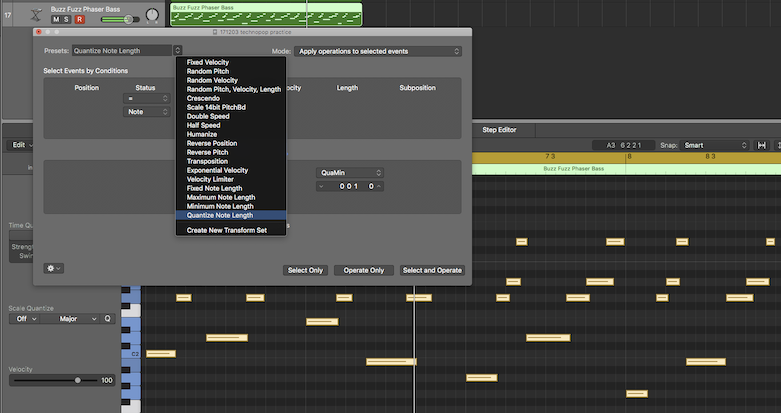The image size is (781, 413).
Task: Click the A3 6 2 2 1 info display
Action: tap(623, 145)
